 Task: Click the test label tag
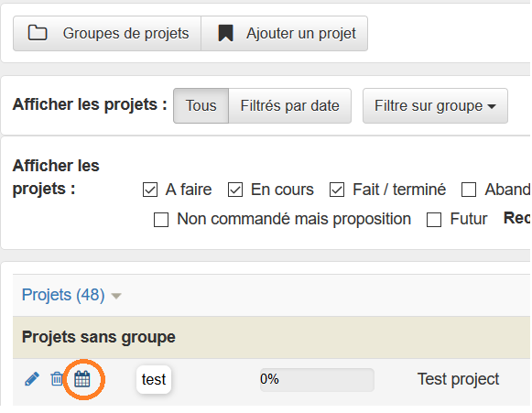(x=154, y=379)
